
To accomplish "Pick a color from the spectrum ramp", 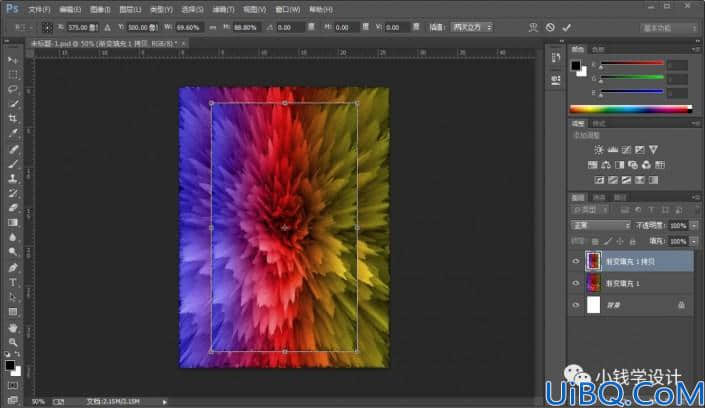I will click(x=630, y=109).
